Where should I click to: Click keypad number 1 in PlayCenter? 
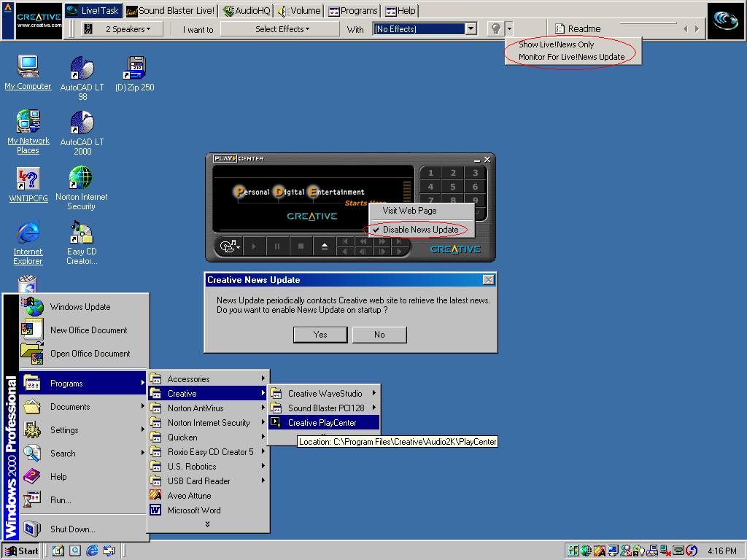pyautogui.click(x=430, y=173)
